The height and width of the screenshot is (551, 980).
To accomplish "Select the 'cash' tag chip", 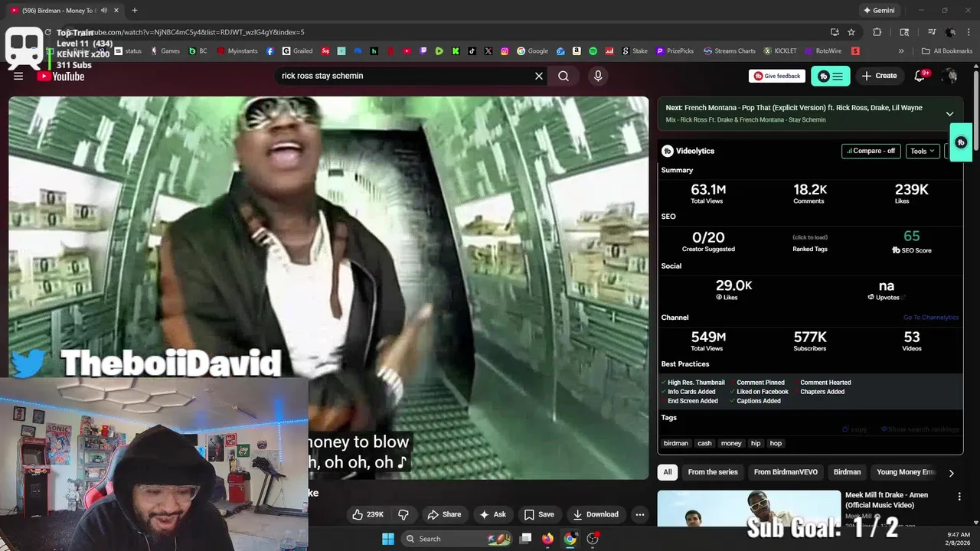I will coord(704,443).
